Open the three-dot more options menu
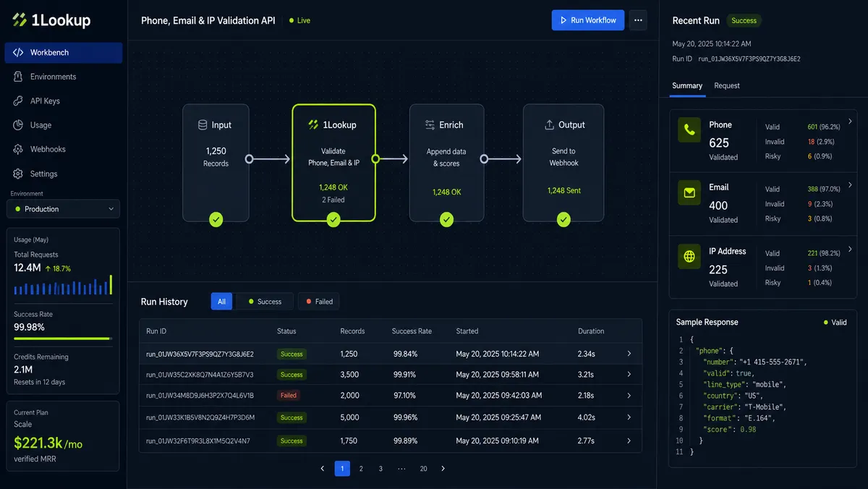The width and height of the screenshot is (868, 489). [x=638, y=20]
